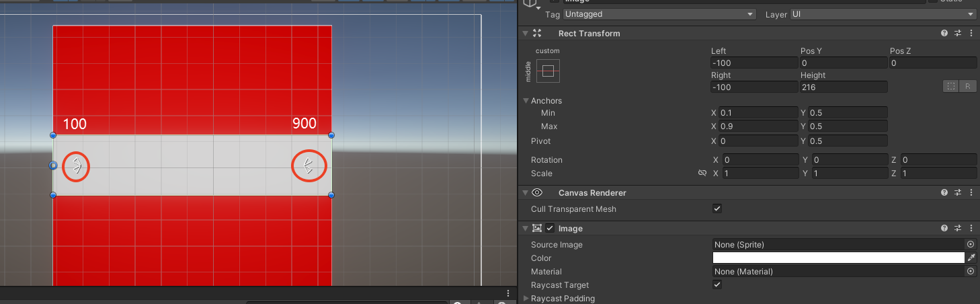980x304 pixels.
Task: Collapse the Image component foldout
Action: click(x=525, y=228)
